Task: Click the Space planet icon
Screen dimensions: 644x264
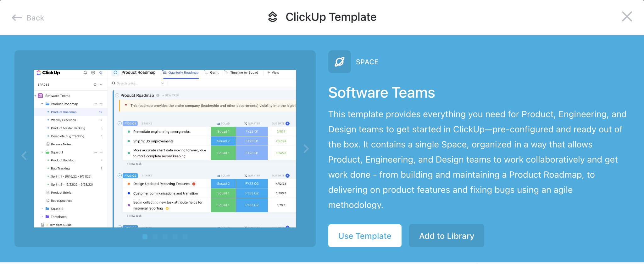Action: pos(339,62)
